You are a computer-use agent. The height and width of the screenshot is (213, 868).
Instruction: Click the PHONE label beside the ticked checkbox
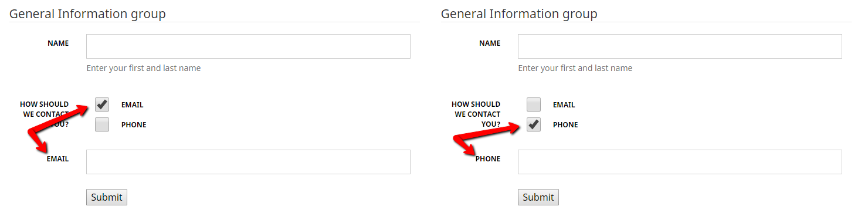pos(565,125)
